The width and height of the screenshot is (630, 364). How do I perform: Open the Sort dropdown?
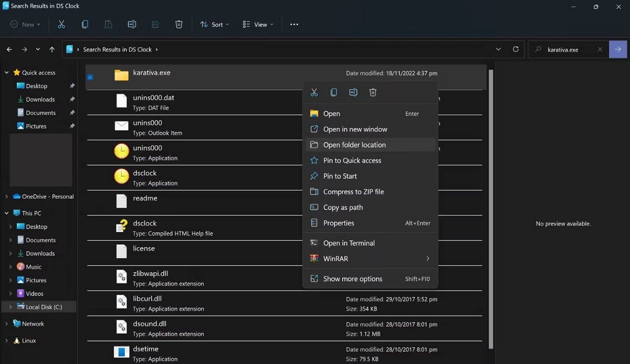(x=214, y=24)
